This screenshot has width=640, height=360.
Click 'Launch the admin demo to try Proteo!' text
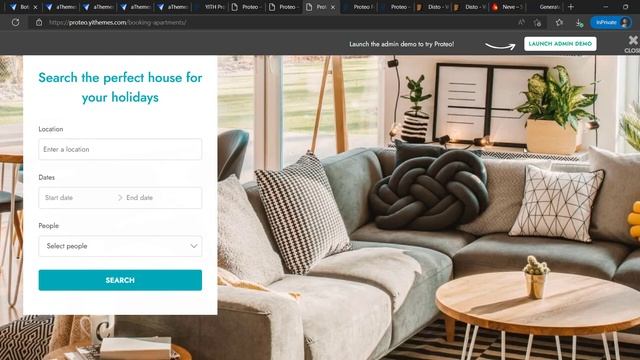(402, 44)
